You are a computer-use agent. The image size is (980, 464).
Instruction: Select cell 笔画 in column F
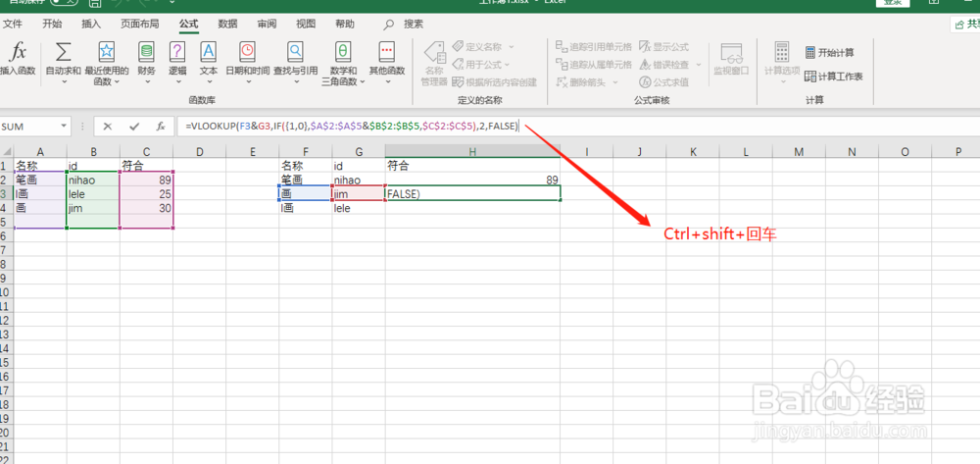point(306,180)
